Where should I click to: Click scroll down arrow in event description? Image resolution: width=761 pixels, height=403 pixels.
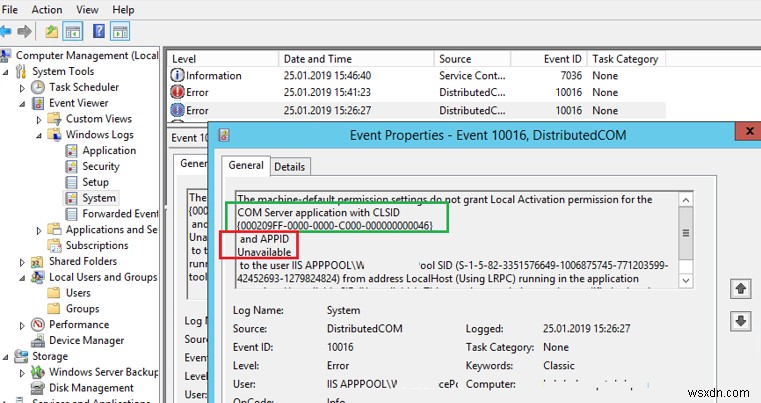[x=686, y=280]
